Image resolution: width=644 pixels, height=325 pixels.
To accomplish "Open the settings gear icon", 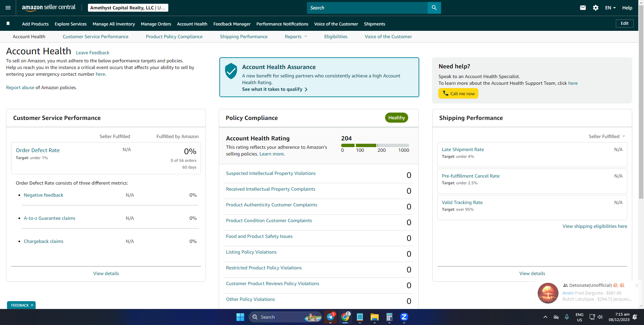I will tap(596, 8).
